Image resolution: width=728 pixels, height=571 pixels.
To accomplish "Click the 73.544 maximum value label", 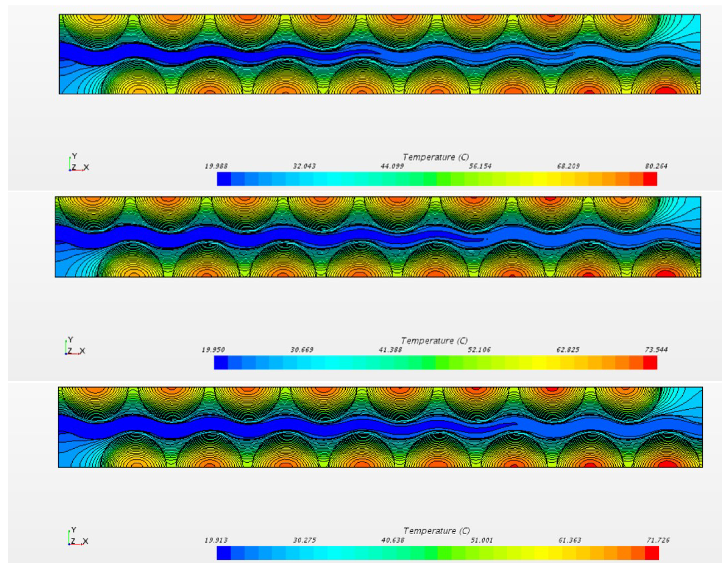I will pos(656,350).
